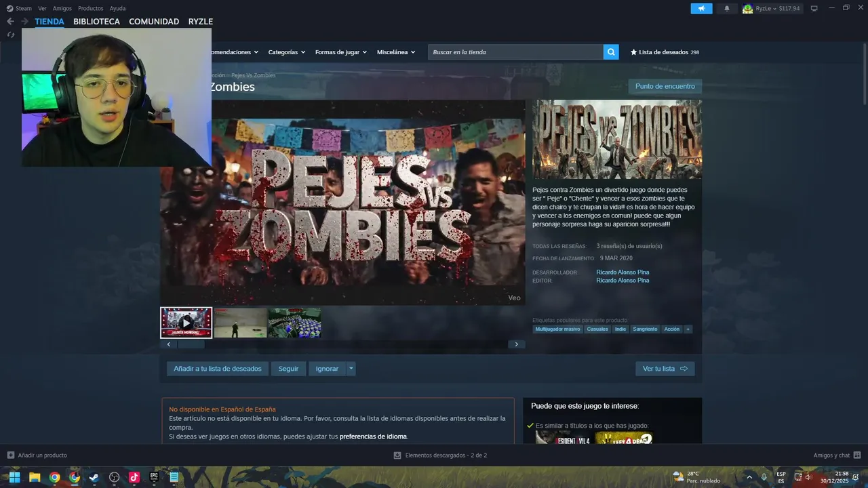Go to the COMUNIDAD tab
Screen dimensions: 868x488
click(154, 22)
